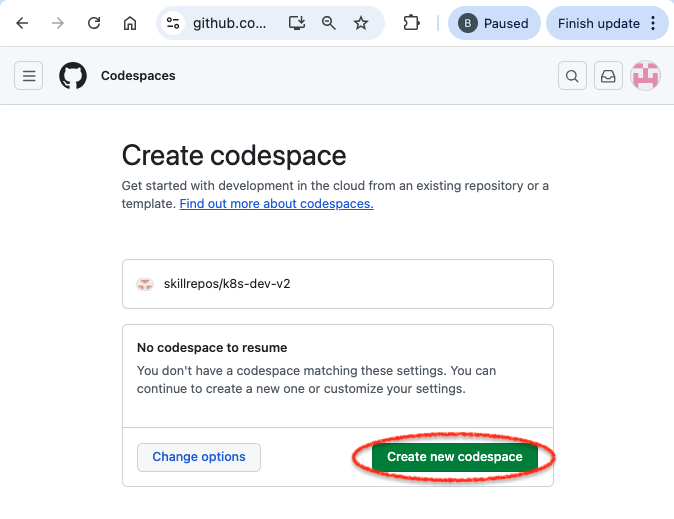Bookmark this page with the star icon
Image resolution: width=674 pixels, height=519 pixels.
point(361,23)
